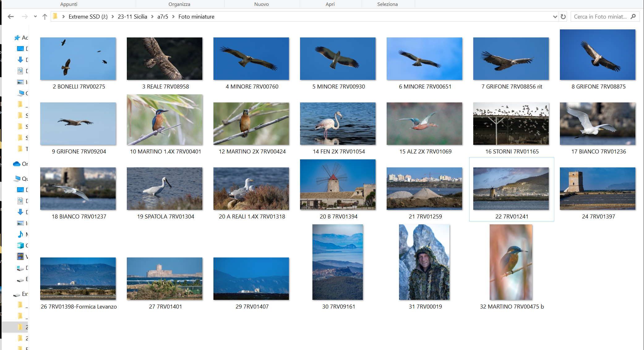Click the search magnifier icon
644x350 pixels.
coord(633,17)
